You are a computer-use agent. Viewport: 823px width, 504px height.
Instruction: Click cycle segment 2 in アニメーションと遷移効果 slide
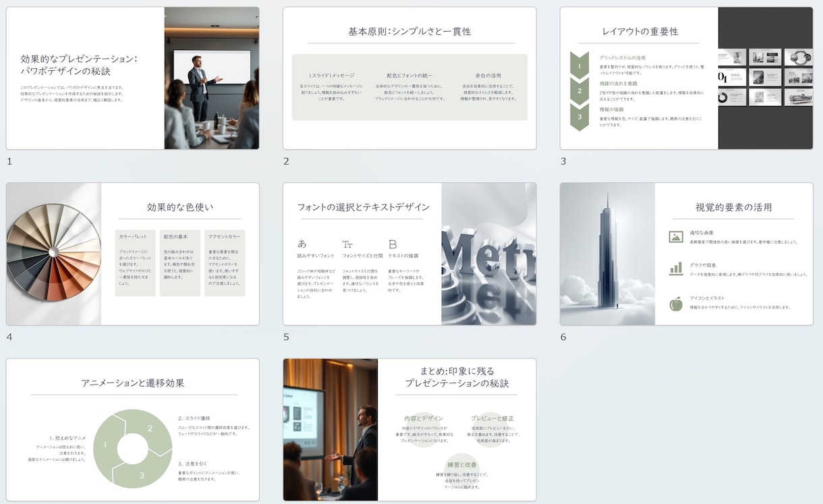pos(152,428)
